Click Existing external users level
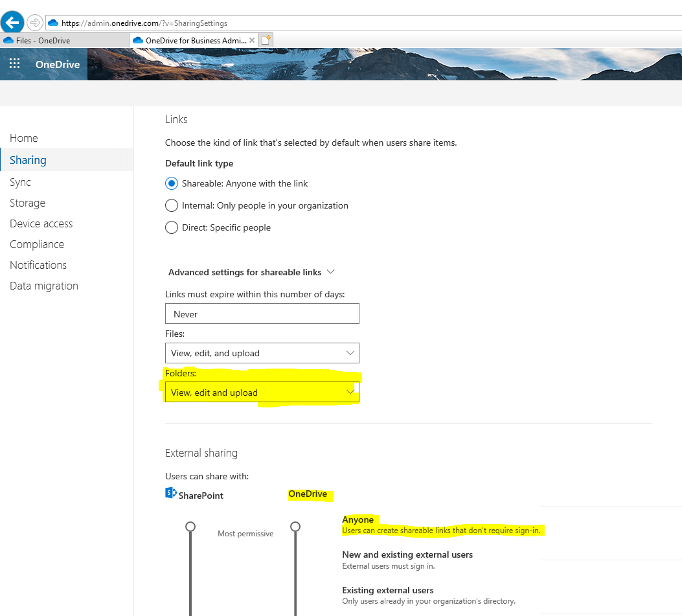Screen dimensions: 682x616 point(388,590)
